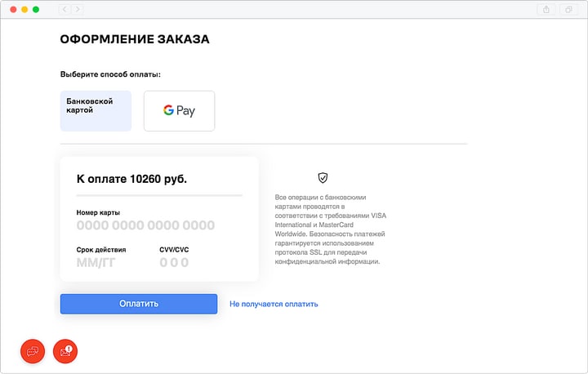The height and width of the screenshot is (374, 588).
Task: Open the red chat support icon
Action: point(33,351)
